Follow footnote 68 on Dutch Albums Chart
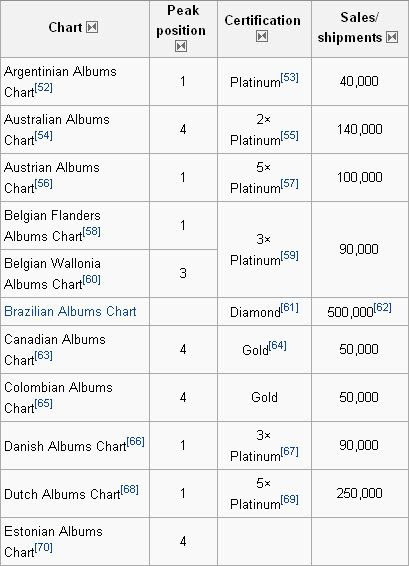The height and width of the screenshot is (566, 409). pyautogui.click(x=129, y=489)
